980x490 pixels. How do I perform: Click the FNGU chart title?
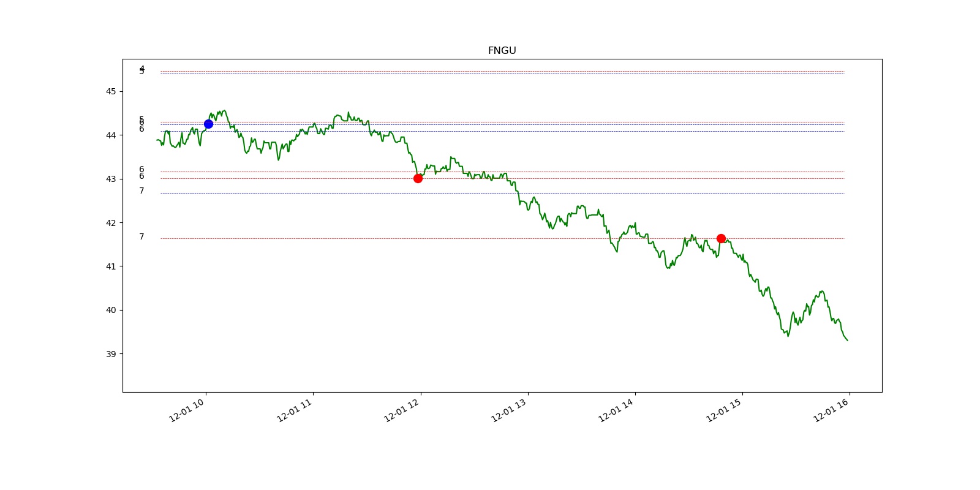tap(502, 51)
